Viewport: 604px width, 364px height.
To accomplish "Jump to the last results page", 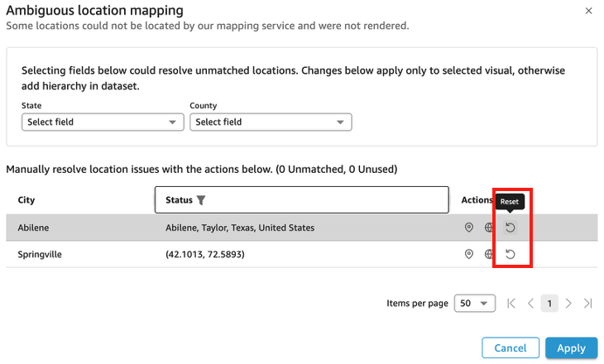I will [x=587, y=304].
